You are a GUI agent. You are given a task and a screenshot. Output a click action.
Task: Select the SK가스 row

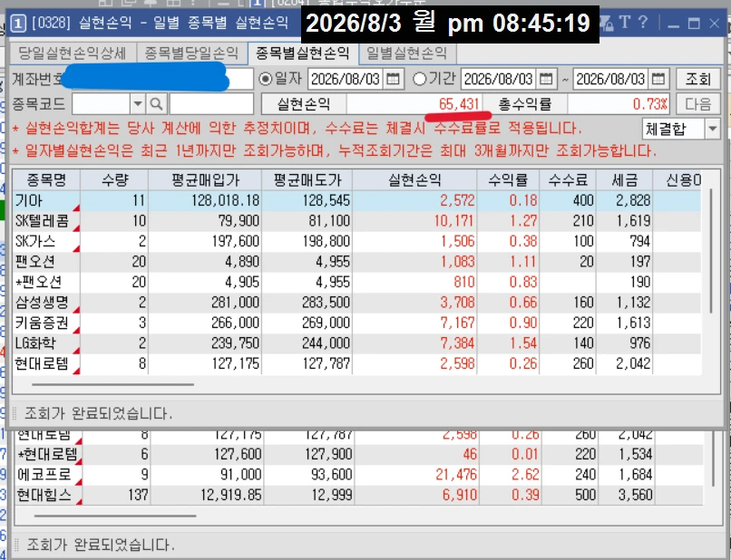tap(356, 241)
